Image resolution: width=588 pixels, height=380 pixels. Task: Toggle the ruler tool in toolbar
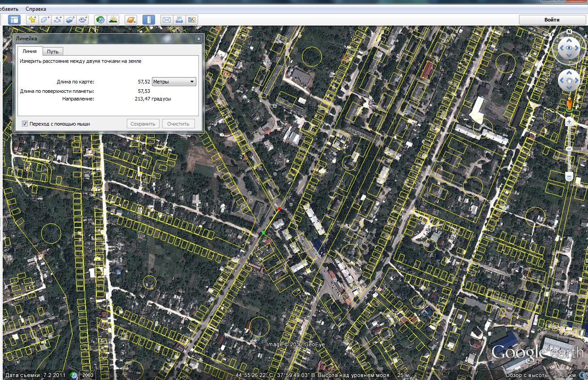(148, 20)
